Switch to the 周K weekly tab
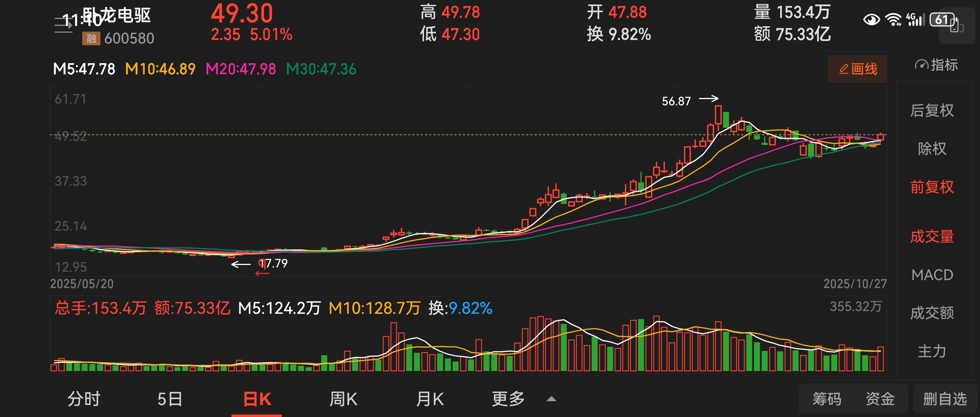 [343, 399]
